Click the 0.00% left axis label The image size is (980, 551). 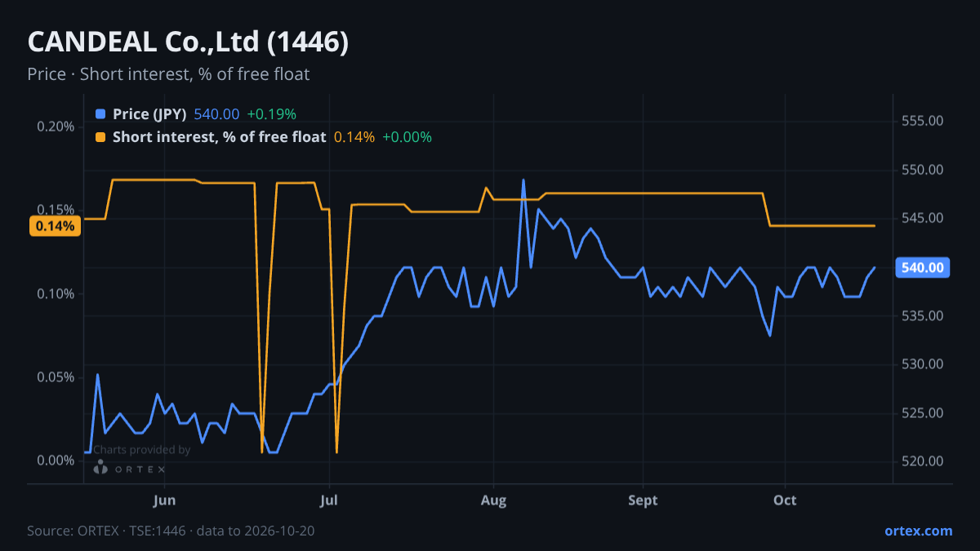56,461
